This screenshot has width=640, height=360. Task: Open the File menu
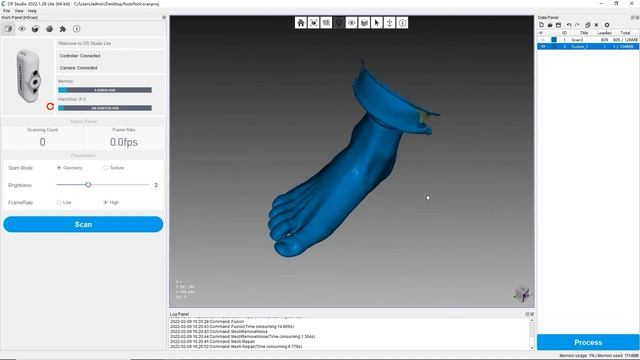7,11
